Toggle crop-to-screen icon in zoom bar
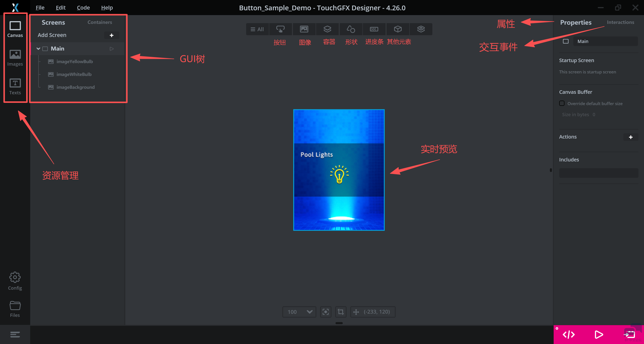The image size is (644, 344). tap(340, 312)
